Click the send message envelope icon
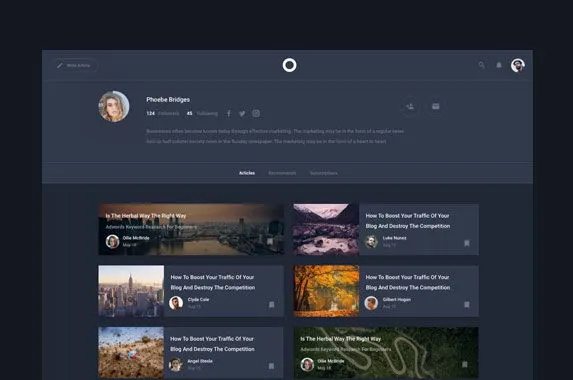573x380 pixels. coord(436,106)
